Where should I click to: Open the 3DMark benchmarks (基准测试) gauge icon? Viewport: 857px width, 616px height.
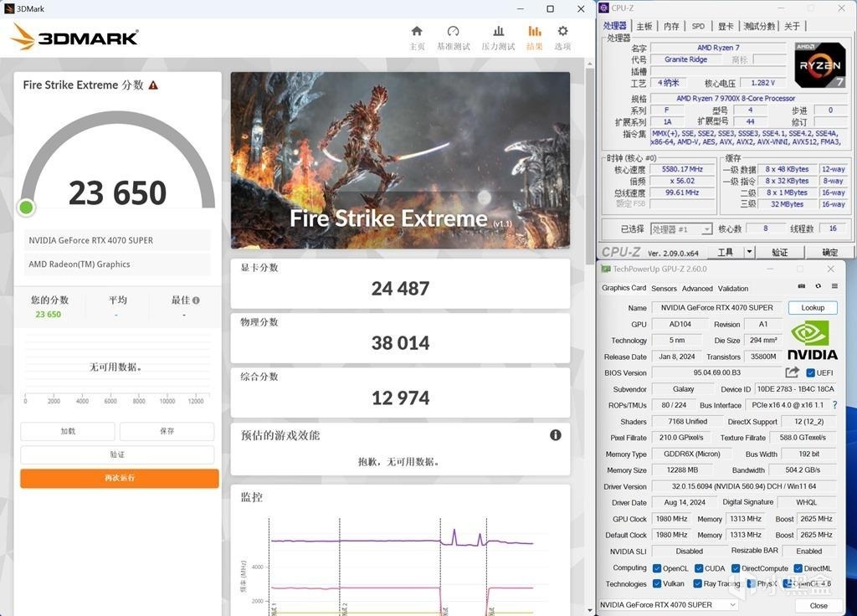[x=453, y=31]
